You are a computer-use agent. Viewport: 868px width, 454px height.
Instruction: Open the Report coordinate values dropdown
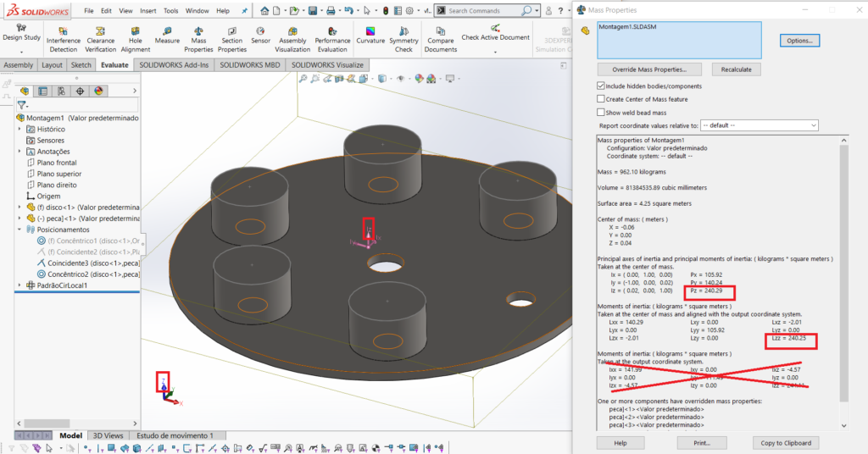click(759, 125)
